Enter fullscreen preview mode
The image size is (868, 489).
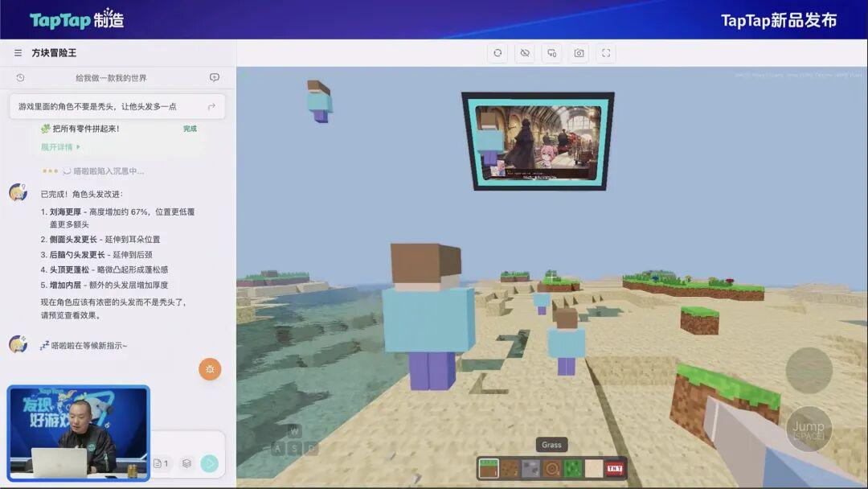(x=606, y=53)
